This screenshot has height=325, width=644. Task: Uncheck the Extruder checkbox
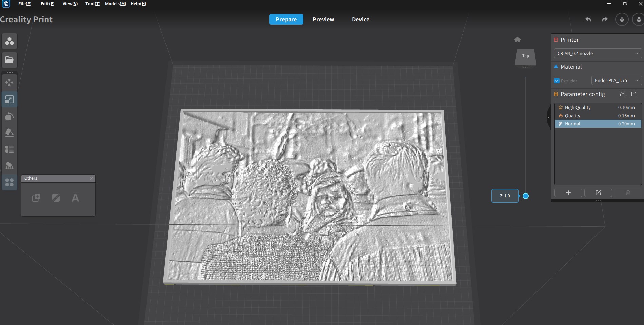557,81
